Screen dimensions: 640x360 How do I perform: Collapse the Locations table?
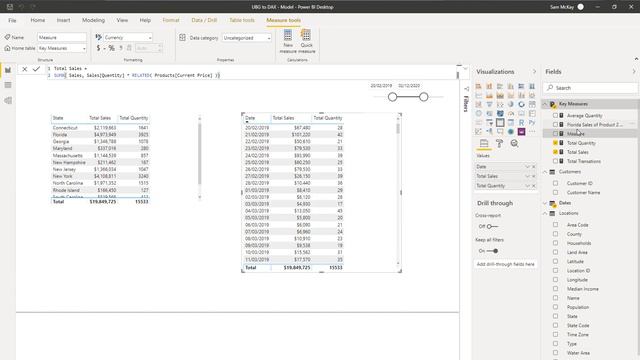click(x=545, y=213)
